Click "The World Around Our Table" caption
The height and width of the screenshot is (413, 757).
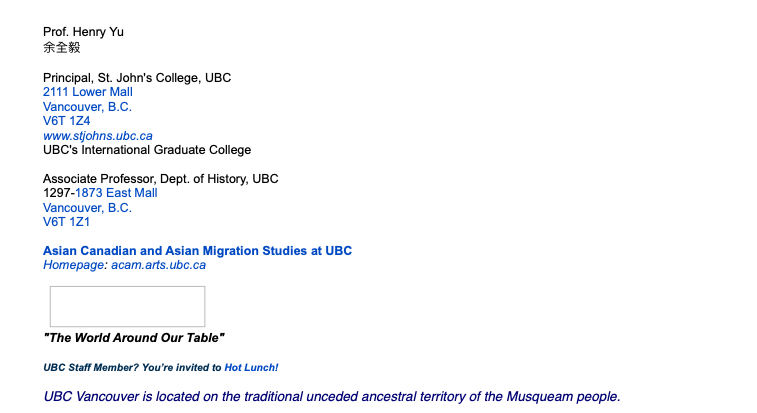[134, 338]
